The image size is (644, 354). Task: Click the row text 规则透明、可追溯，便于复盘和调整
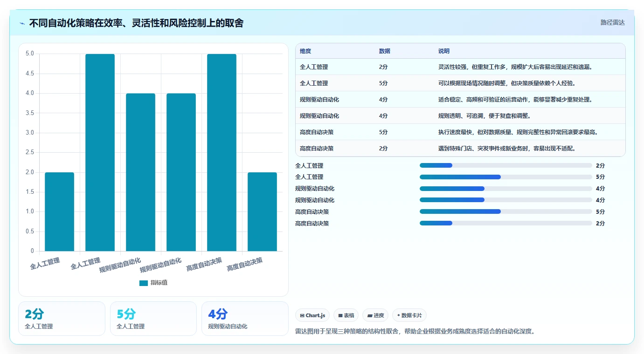[485, 116]
